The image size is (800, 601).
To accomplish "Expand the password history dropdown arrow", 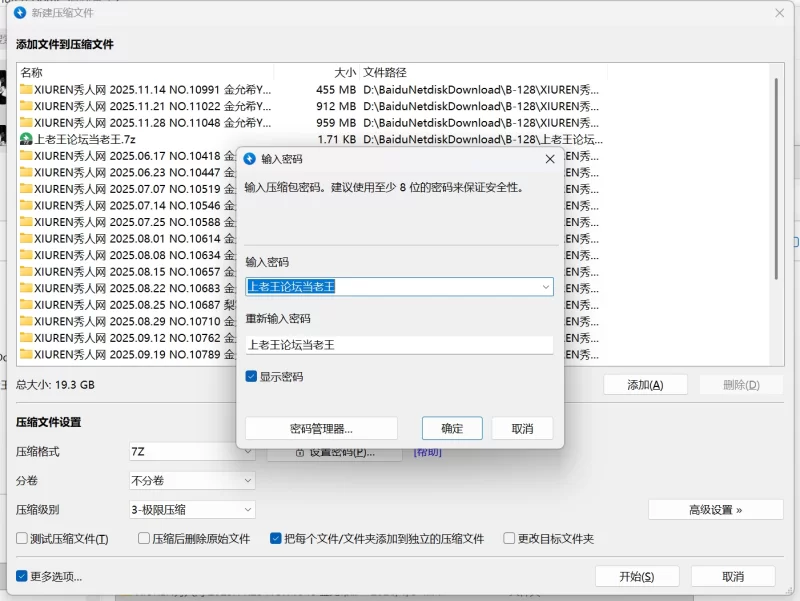I will pos(545,287).
